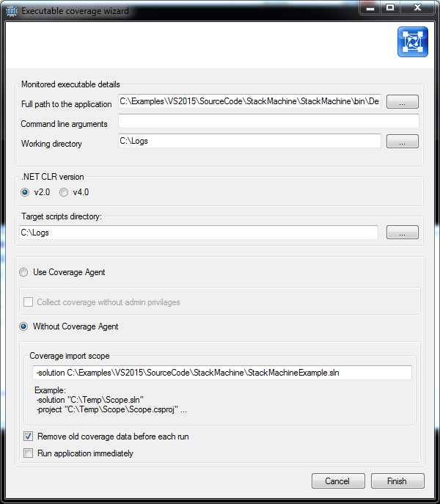Click the Finish button
The width and height of the screenshot is (440, 504).
(397, 481)
